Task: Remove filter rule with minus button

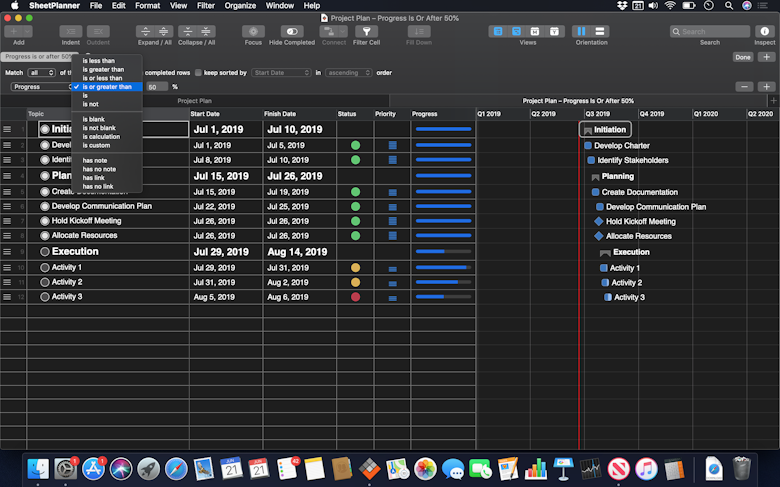Action: click(x=744, y=87)
